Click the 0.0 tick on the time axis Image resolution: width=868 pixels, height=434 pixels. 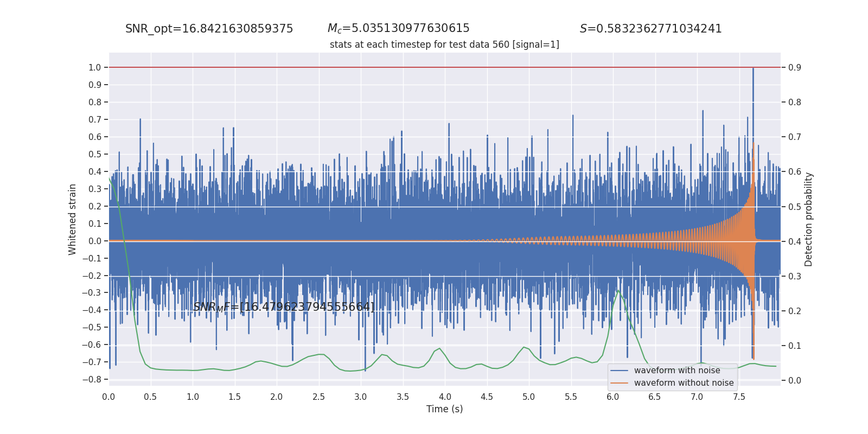point(108,397)
